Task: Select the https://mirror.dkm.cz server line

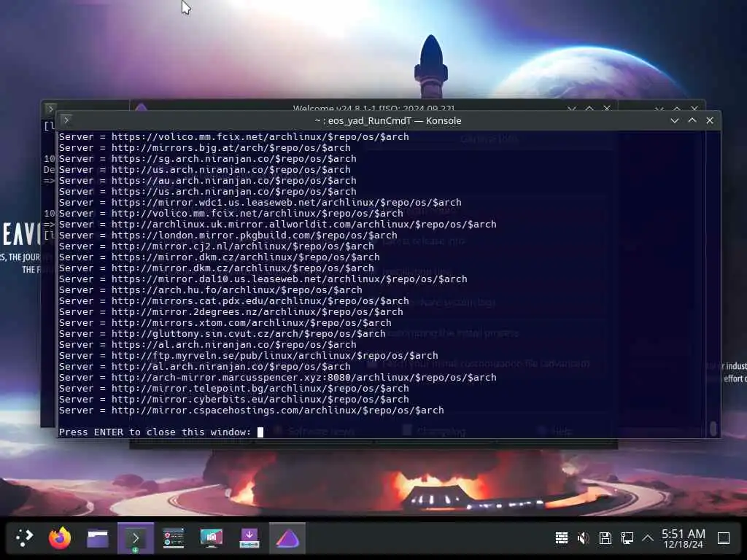Action: tap(219, 257)
